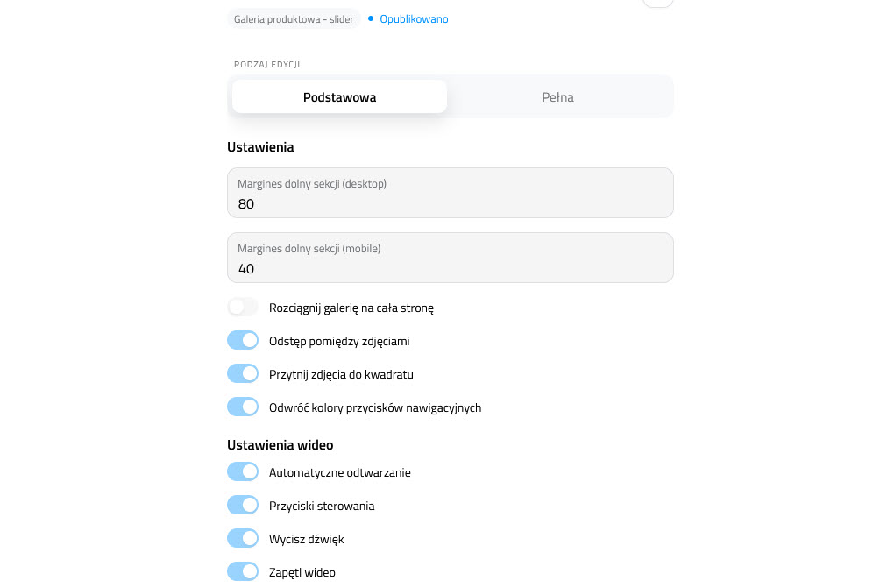Turn off the Odstęp pomiędzy zdjęciami switch
The width and height of the screenshot is (894, 588).
click(x=243, y=341)
